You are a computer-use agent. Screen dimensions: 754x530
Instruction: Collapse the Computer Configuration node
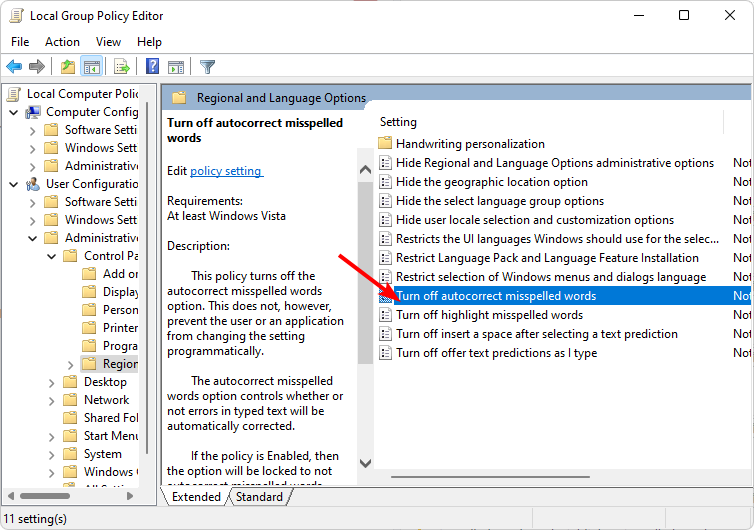tap(14, 113)
